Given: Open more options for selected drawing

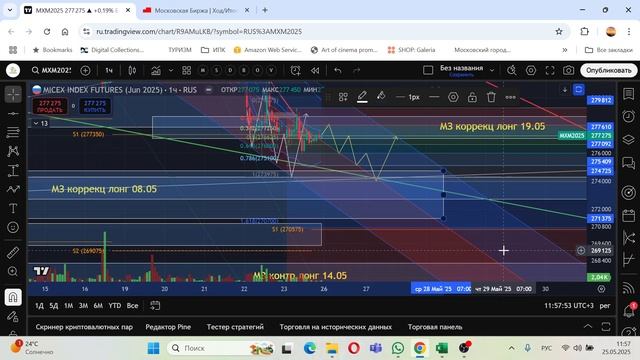Looking at the screenshot, I should tap(510, 97).
